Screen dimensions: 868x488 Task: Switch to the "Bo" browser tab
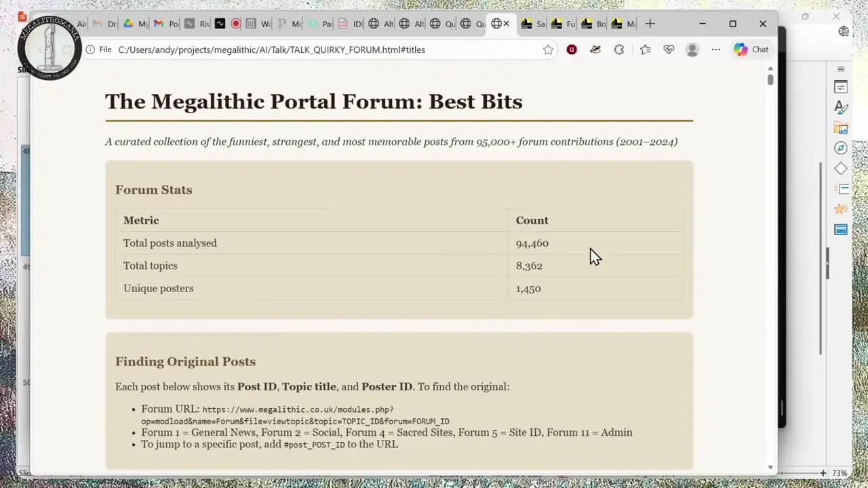pyautogui.click(x=593, y=24)
